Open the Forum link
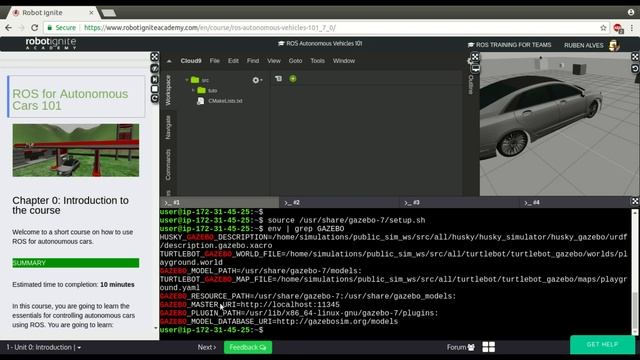 point(460,347)
